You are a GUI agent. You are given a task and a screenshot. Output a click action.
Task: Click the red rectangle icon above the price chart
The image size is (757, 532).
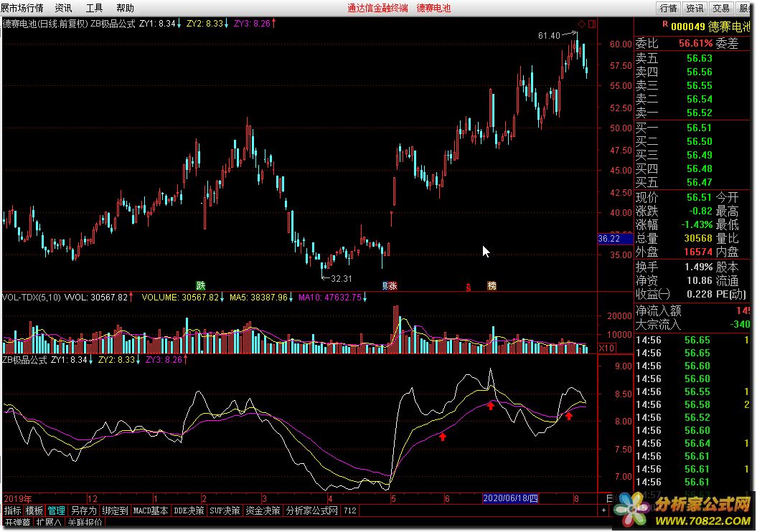click(592, 24)
